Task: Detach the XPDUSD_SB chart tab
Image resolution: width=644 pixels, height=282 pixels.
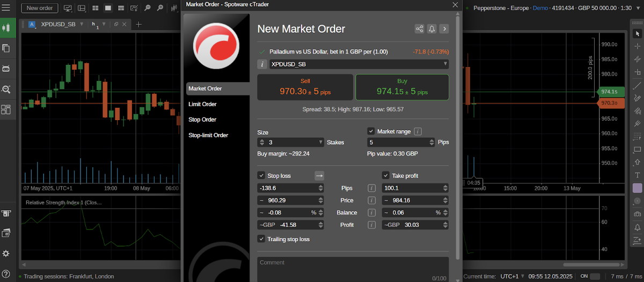Action: click(x=116, y=24)
